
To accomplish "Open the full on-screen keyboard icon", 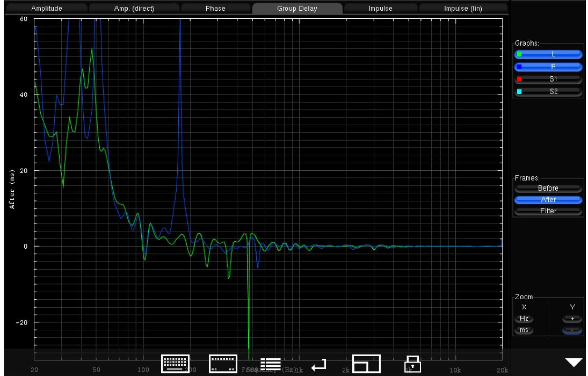I will tap(175, 364).
